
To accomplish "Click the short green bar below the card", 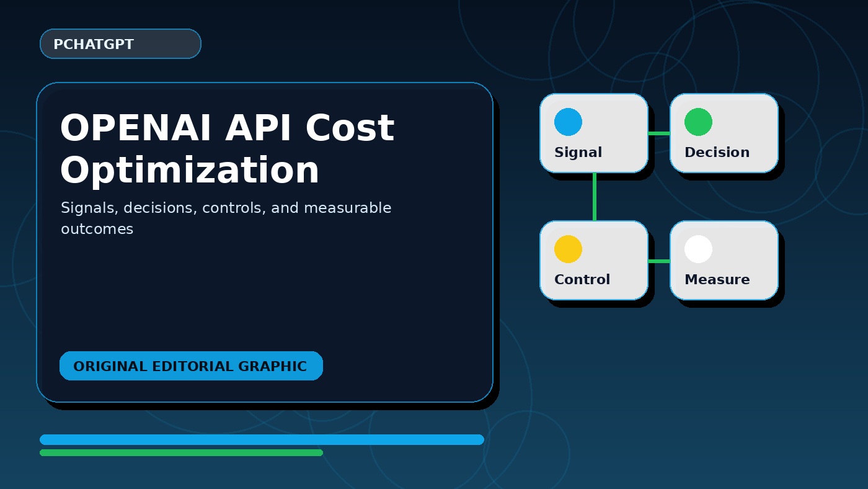I will [x=181, y=452].
